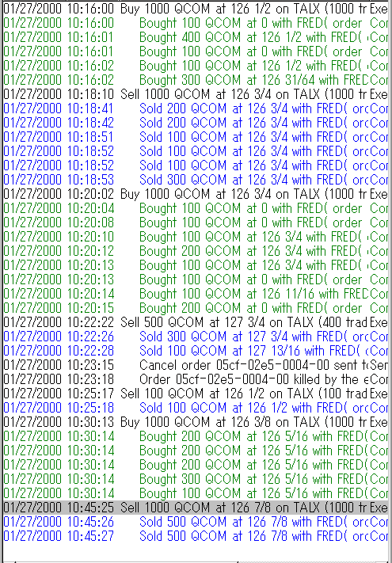
Task: Highlight the 10:18:10 Sell 1000 QCOM order
Action: coord(196,94)
